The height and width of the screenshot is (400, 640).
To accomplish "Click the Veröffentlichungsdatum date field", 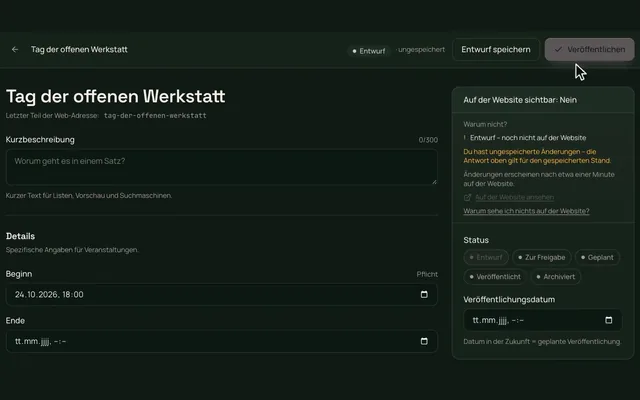I will 542,320.
